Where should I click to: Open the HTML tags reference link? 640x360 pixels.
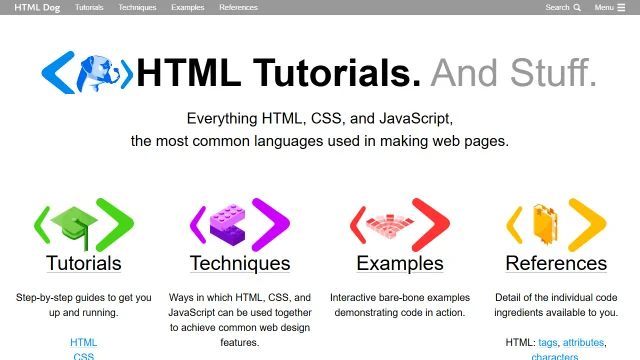pos(548,342)
